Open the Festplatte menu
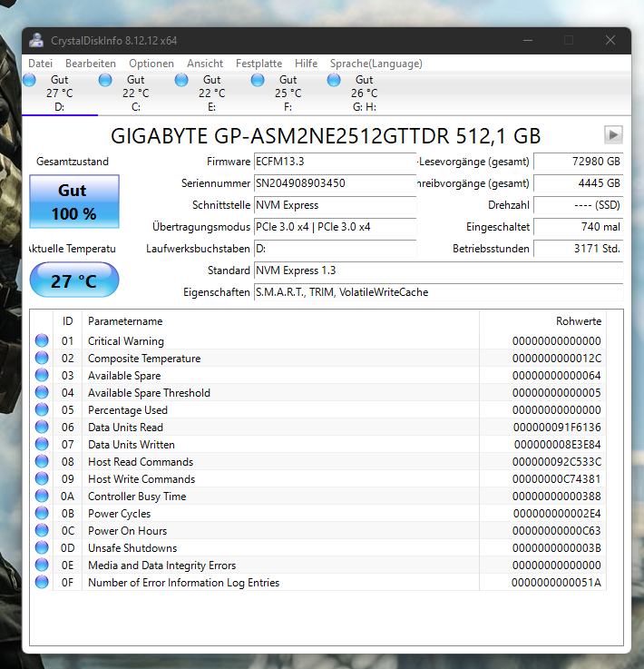The width and height of the screenshot is (644, 669). pyautogui.click(x=259, y=64)
